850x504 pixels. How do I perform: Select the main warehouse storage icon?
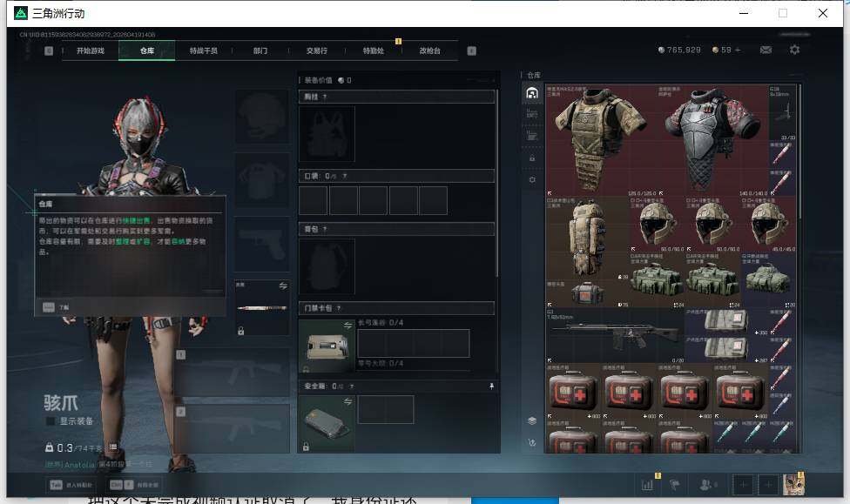tap(532, 93)
